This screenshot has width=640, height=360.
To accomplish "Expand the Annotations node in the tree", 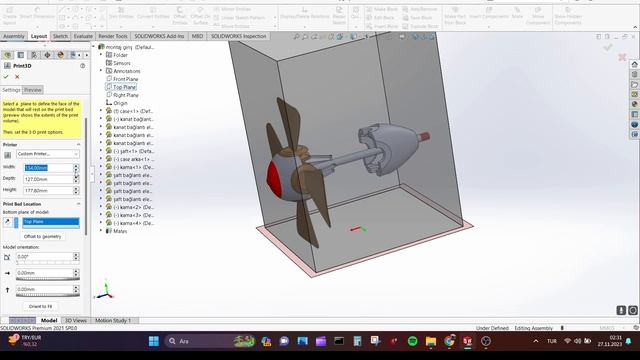I will coord(101,71).
